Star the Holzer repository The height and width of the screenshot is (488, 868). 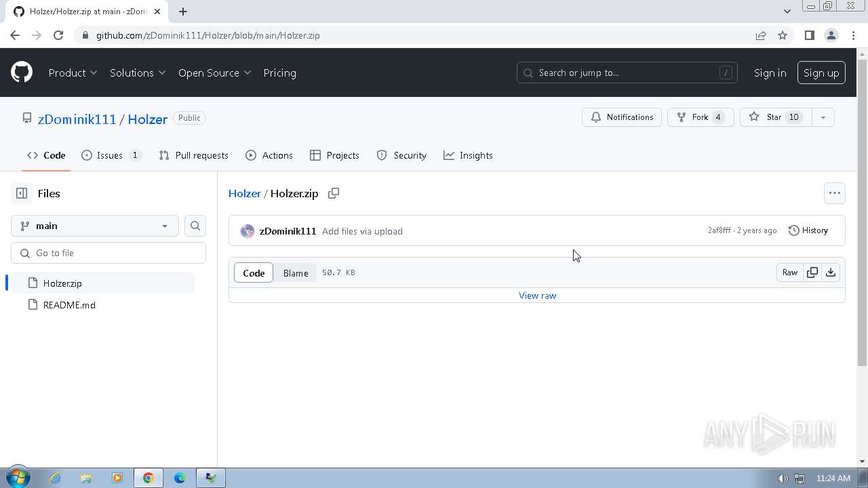point(776,117)
